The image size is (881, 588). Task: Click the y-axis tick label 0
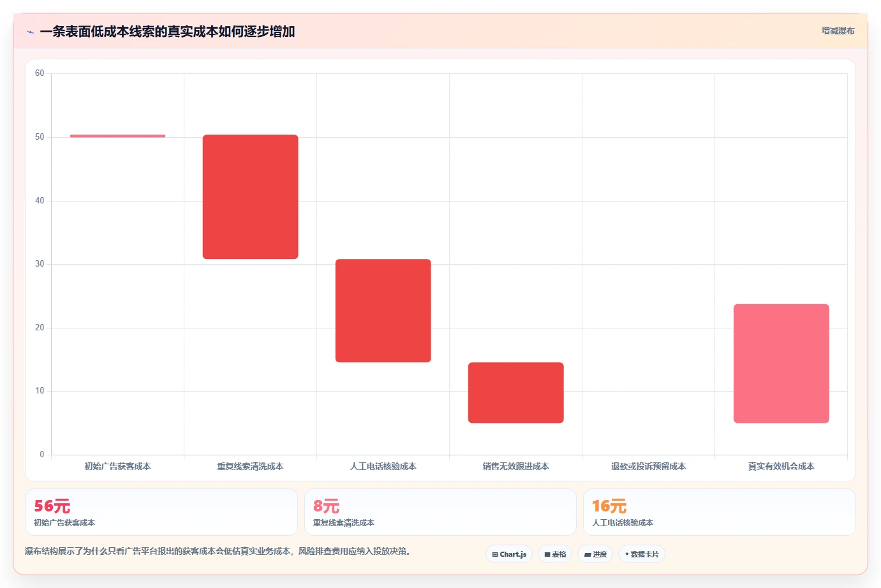tap(42, 455)
